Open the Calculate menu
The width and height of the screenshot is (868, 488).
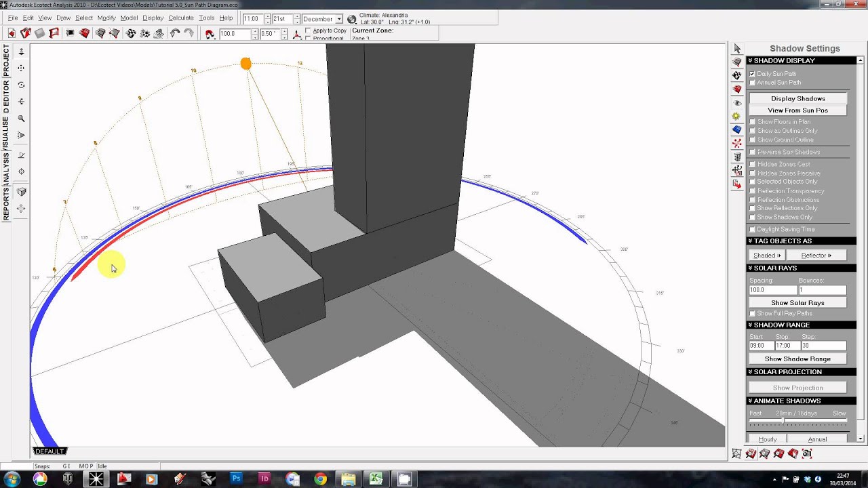[181, 18]
